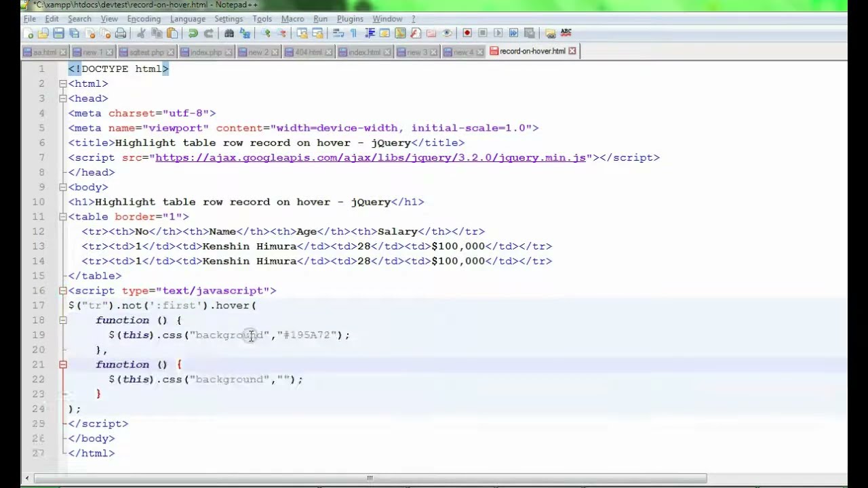Switch to the index.php tab

pos(206,52)
